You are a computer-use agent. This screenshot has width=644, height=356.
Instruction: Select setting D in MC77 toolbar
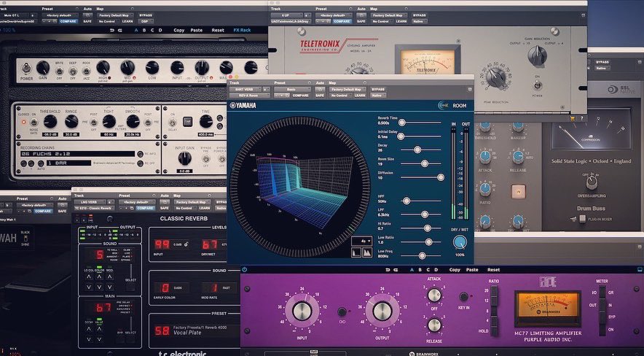click(x=436, y=270)
